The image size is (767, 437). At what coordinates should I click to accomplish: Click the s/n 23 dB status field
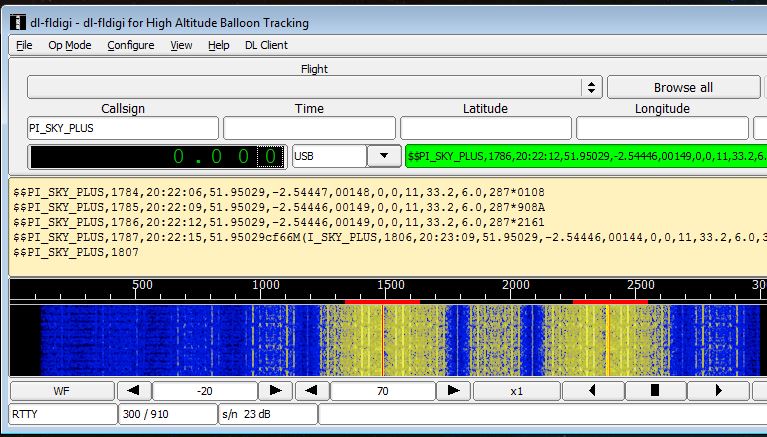pyautogui.click(x=268, y=414)
